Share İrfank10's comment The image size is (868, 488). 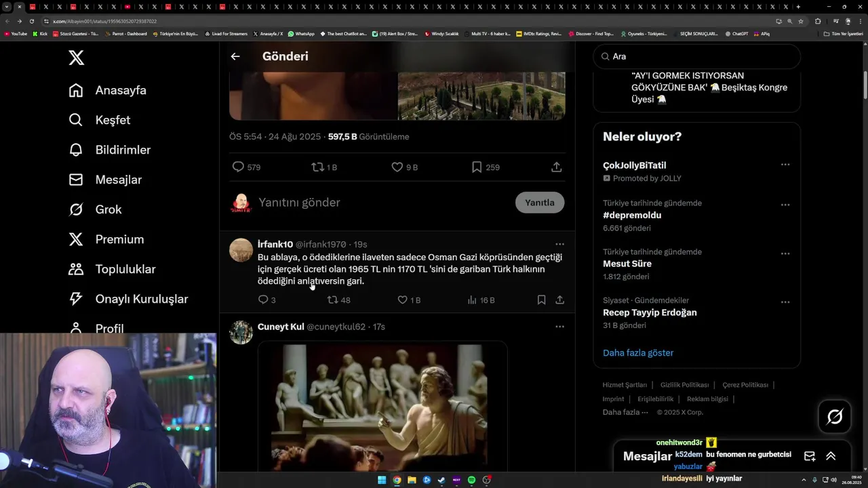click(x=559, y=300)
